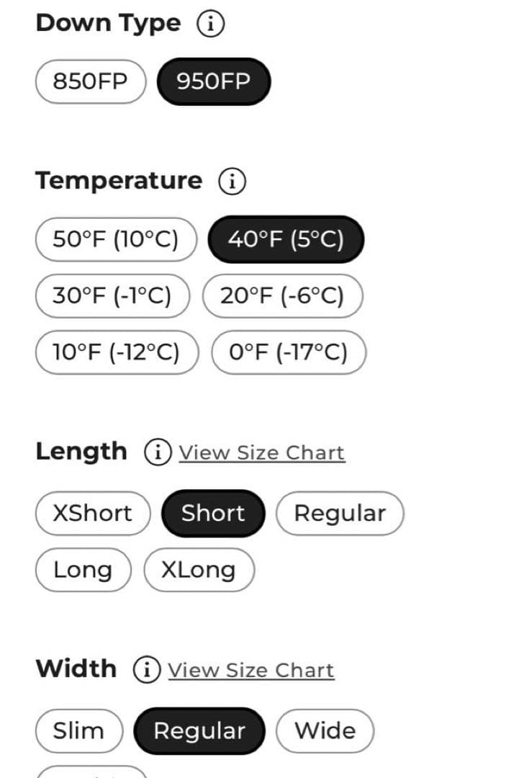Click the Width info icon
The width and height of the screenshot is (532, 778).
click(147, 670)
